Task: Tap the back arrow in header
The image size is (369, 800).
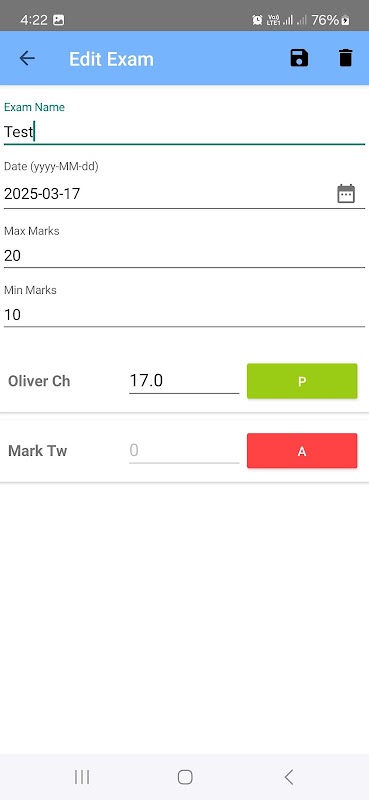Action: tap(27, 58)
